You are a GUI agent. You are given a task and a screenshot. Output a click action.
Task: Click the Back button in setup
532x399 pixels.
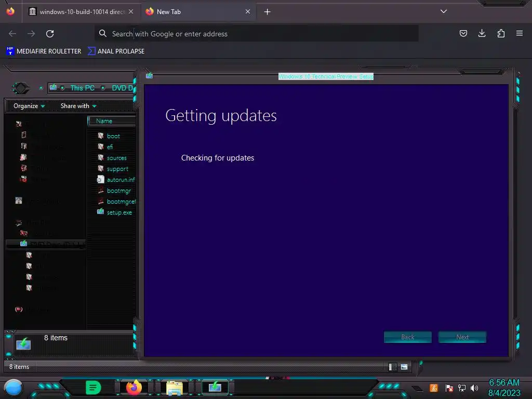point(407,337)
